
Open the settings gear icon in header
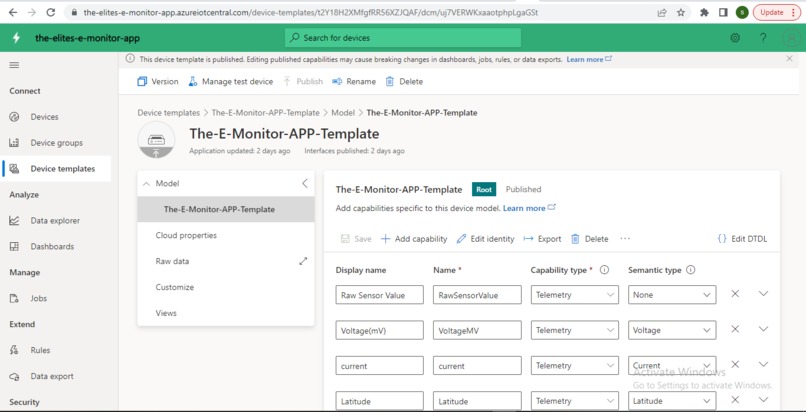click(x=735, y=38)
